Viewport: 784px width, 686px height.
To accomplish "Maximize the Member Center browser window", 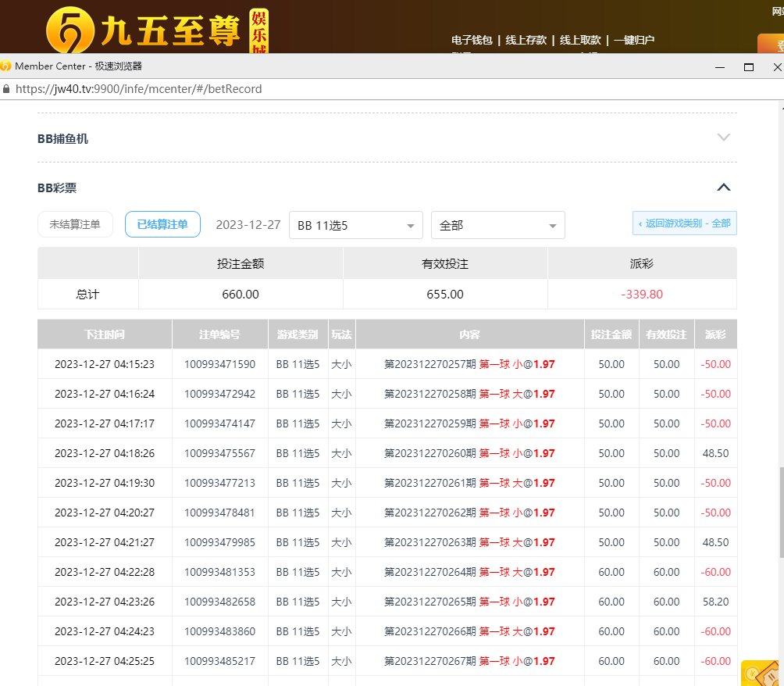I will point(748,67).
